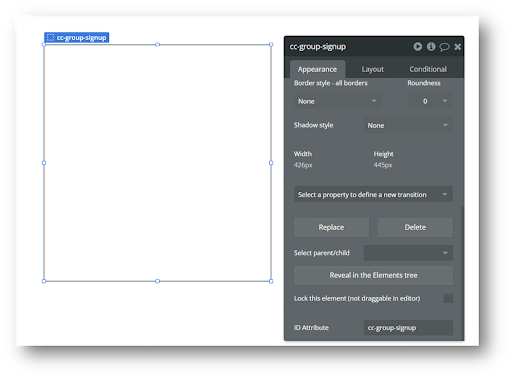The image size is (512, 379).
Task: Click the cc-group-signup panel title
Action: pos(318,47)
